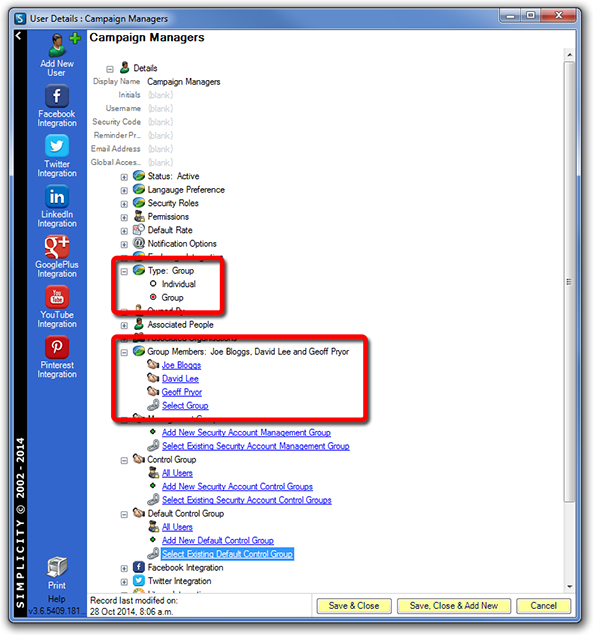The width and height of the screenshot is (593, 635).
Task: Collapse the sidebar with the back arrow
Action: coord(19,36)
